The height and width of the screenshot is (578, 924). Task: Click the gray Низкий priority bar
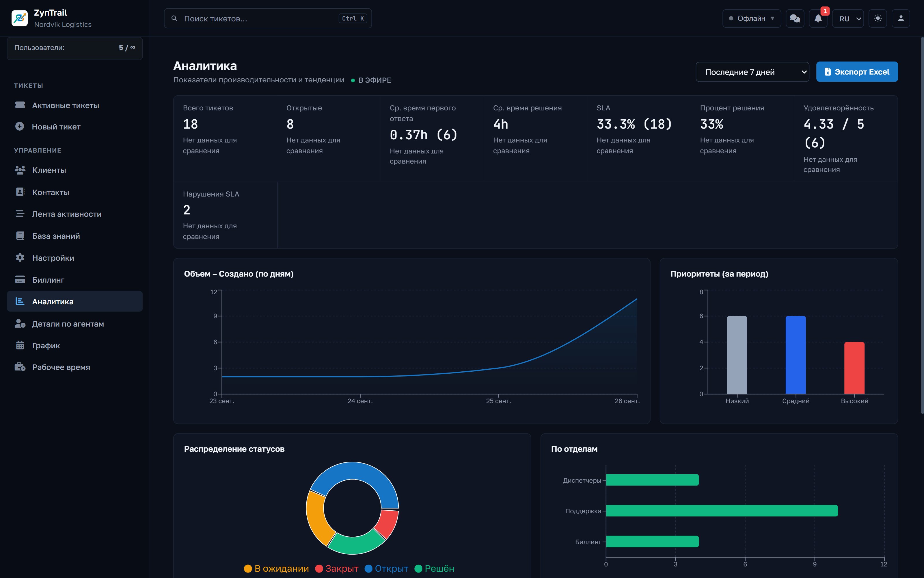pos(737,355)
